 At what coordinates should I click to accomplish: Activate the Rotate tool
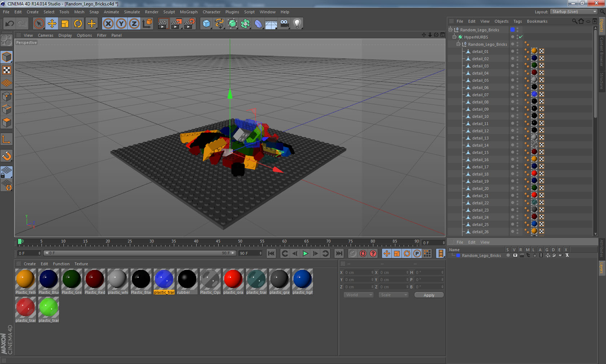coord(78,24)
